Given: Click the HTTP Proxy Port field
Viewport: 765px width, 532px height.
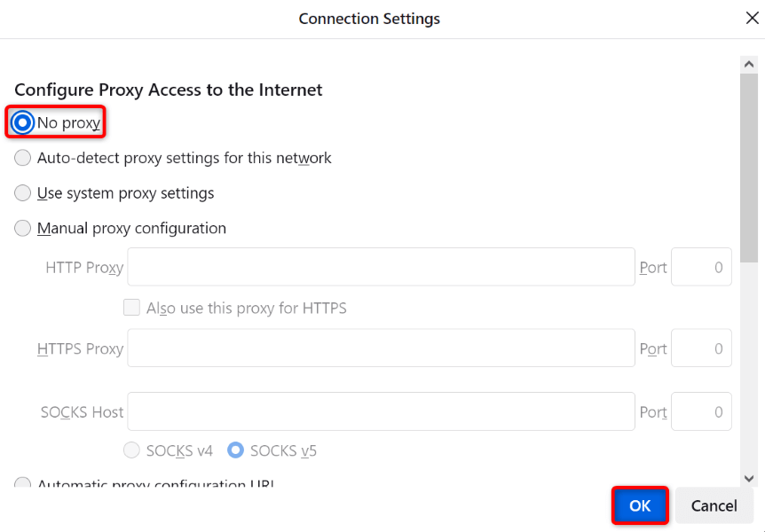Looking at the screenshot, I should [x=701, y=267].
